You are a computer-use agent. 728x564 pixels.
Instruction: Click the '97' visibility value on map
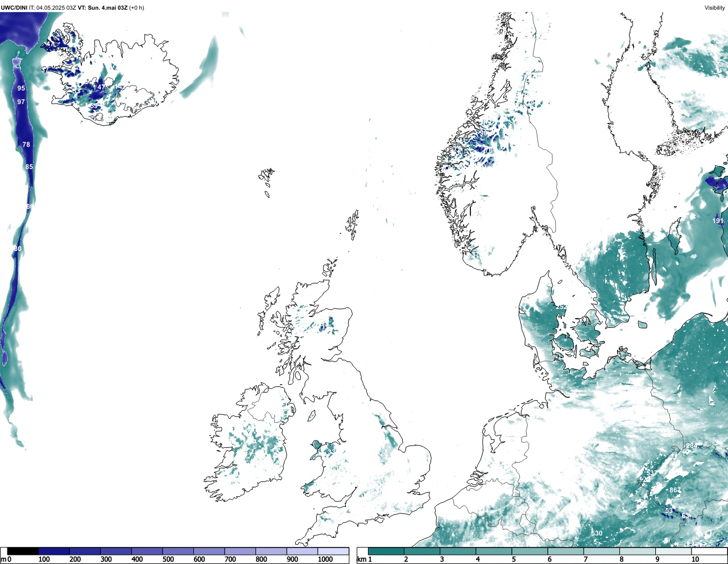coord(21,102)
